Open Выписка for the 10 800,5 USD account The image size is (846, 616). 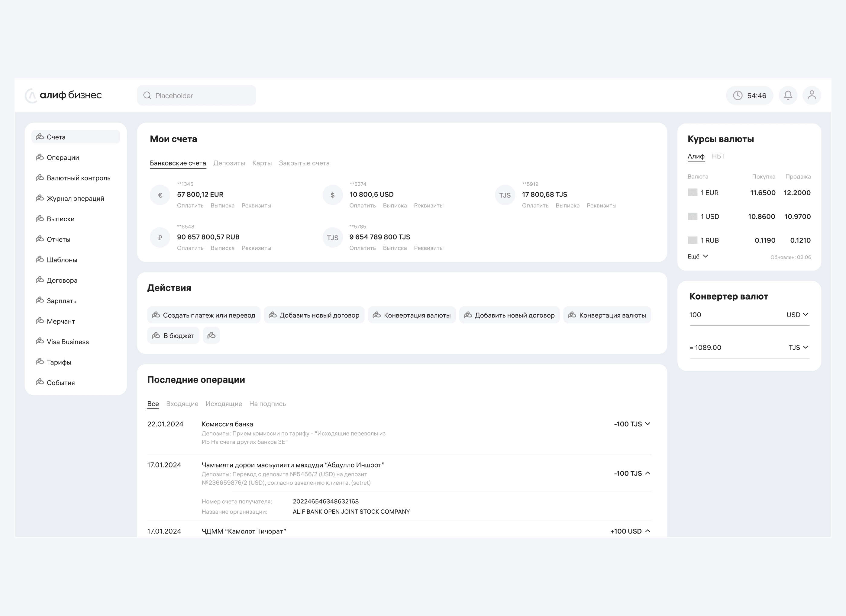[395, 205]
